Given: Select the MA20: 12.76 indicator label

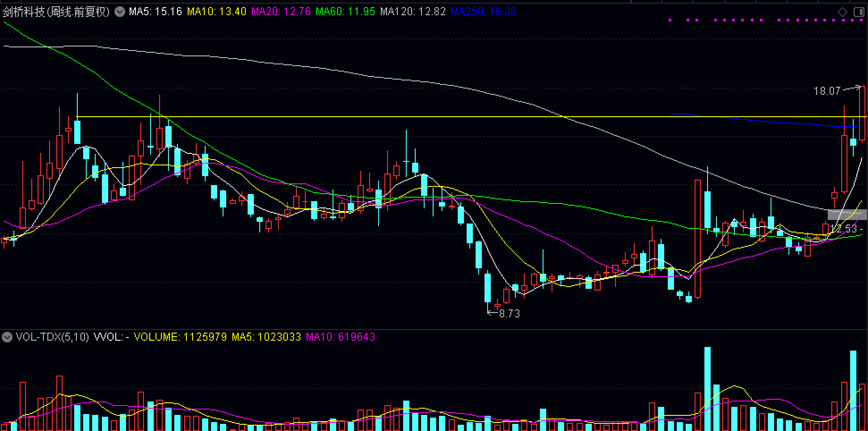Looking at the screenshot, I should pyautogui.click(x=281, y=12).
